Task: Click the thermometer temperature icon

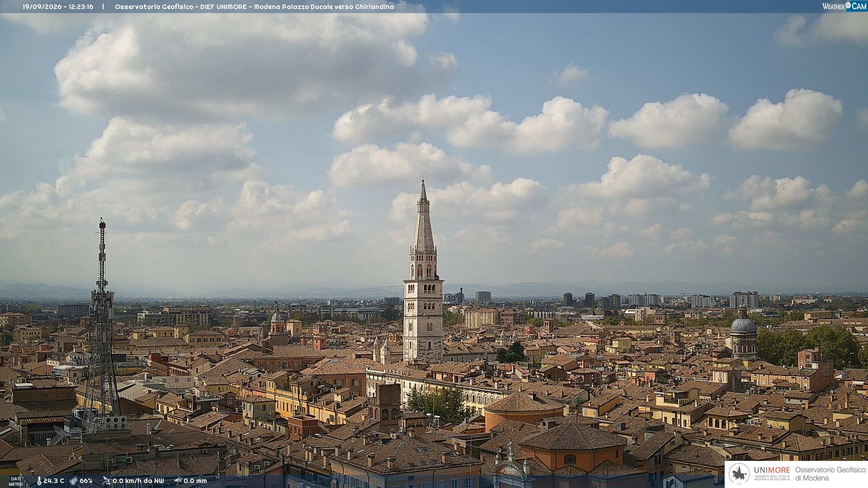Action: tap(39, 481)
